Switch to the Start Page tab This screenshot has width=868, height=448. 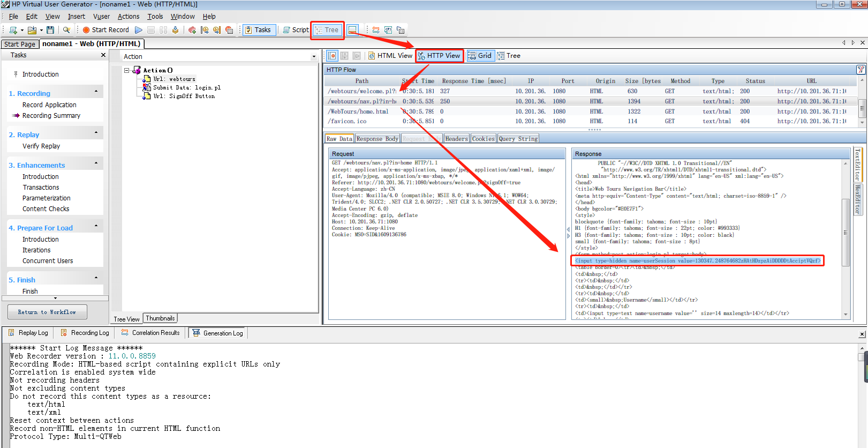pos(20,44)
